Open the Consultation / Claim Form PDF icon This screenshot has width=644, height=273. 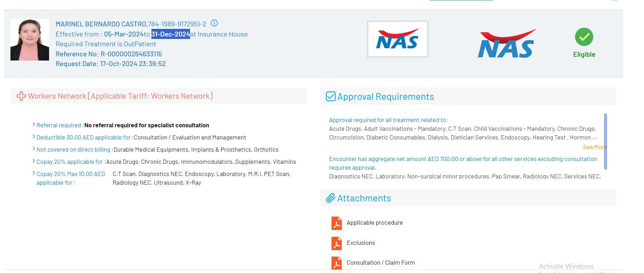(x=336, y=263)
